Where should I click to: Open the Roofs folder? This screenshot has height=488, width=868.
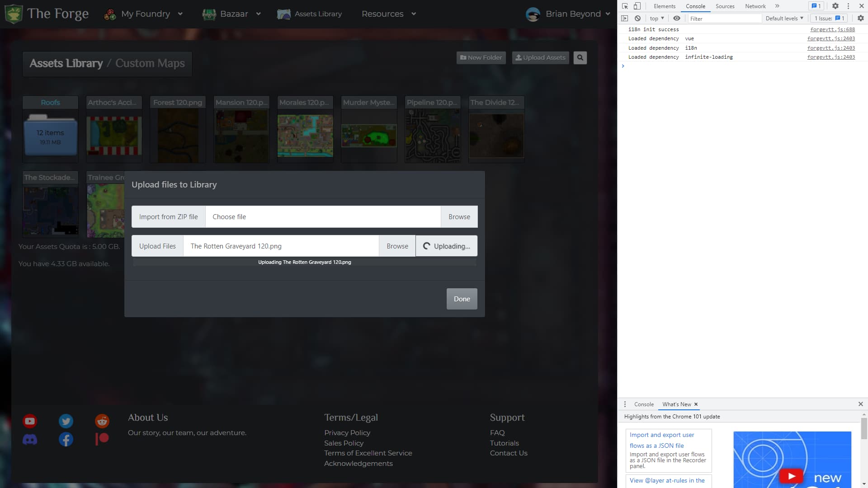coord(50,129)
